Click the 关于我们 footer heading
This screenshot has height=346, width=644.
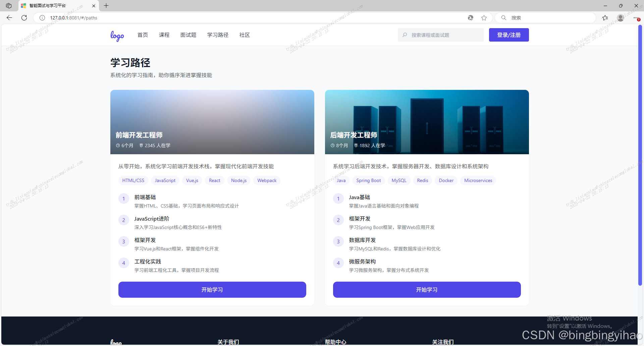228,342
